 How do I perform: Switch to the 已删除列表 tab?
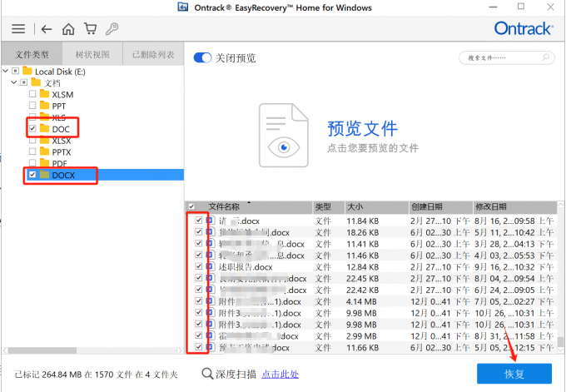(153, 54)
